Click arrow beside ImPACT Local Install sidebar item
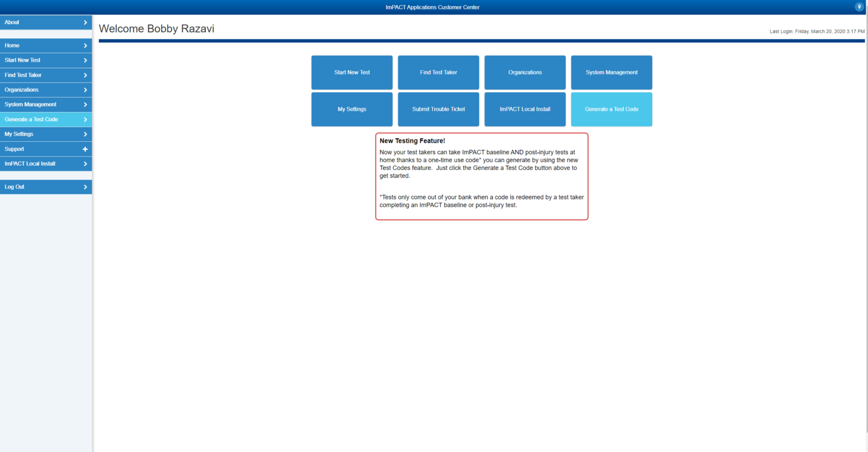Screen dimensions: 868x452 85,164
